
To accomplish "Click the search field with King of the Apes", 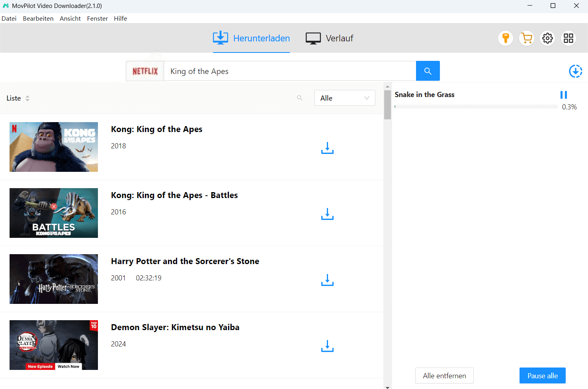I will (290, 71).
